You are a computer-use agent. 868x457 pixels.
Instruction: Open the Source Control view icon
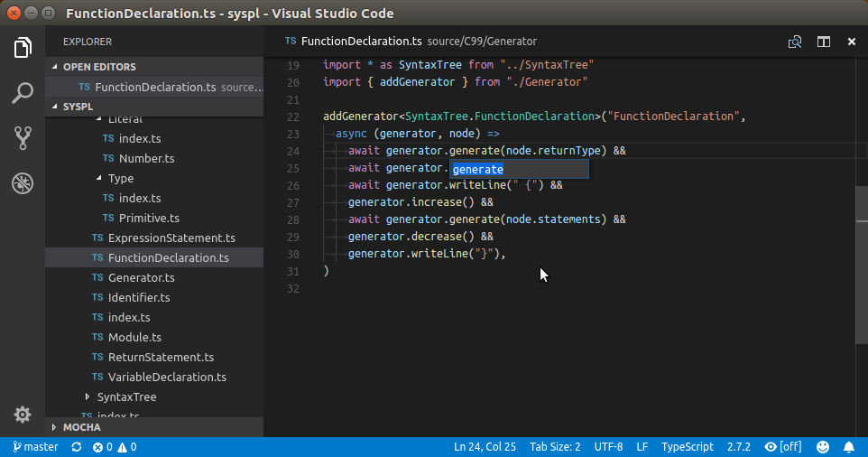[23, 138]
